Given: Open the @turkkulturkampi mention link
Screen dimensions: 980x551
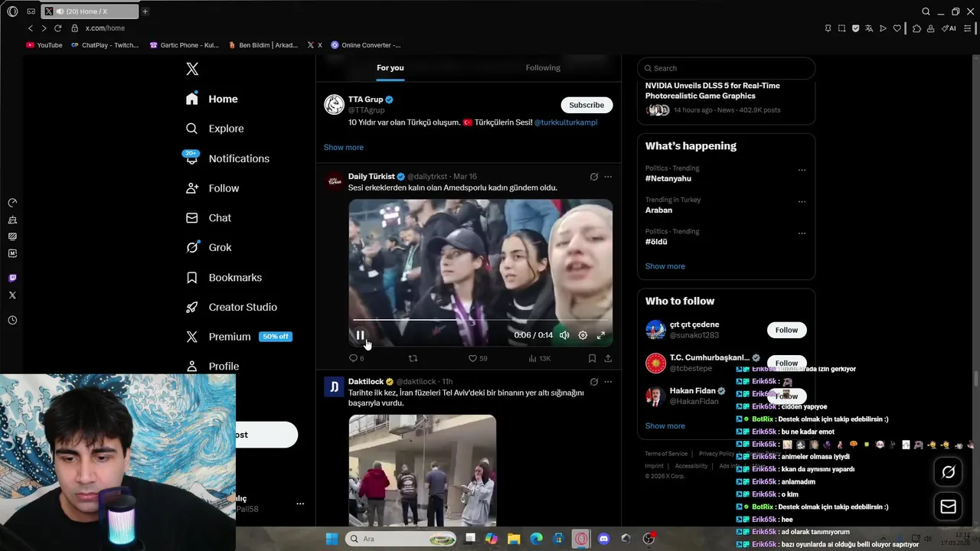Looking at the screenshot, I should pos(566,122).
